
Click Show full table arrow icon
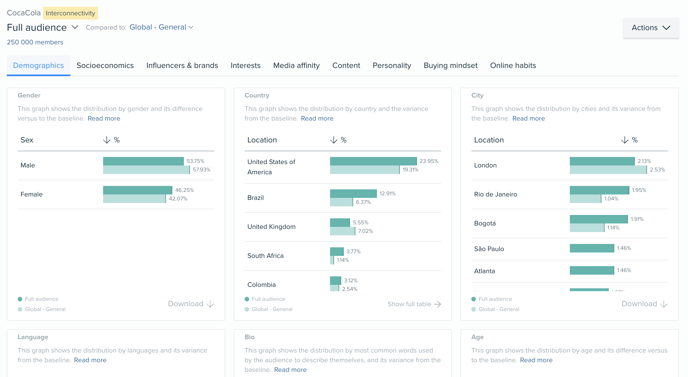tap(437, 304)
